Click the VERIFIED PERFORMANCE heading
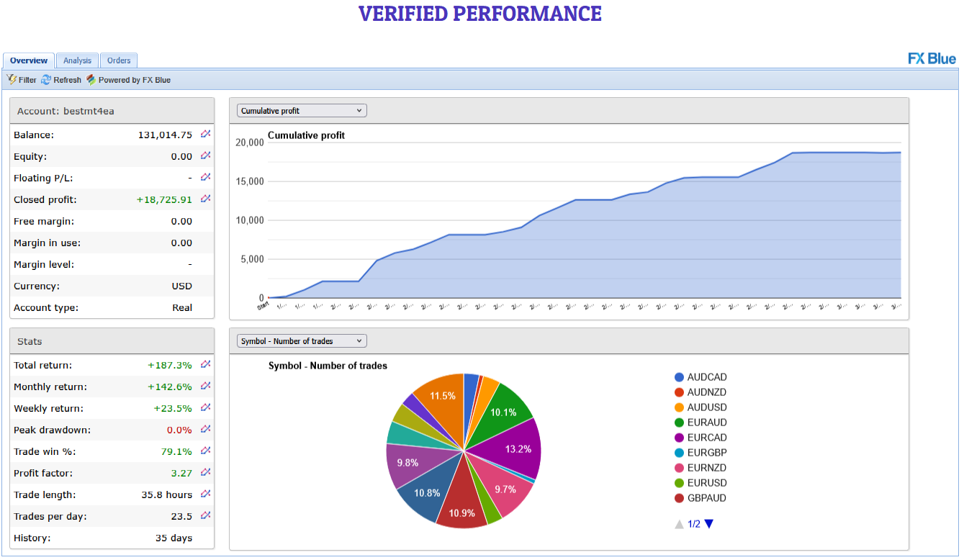This screenshot has width=964, height=560. point(479,14)
